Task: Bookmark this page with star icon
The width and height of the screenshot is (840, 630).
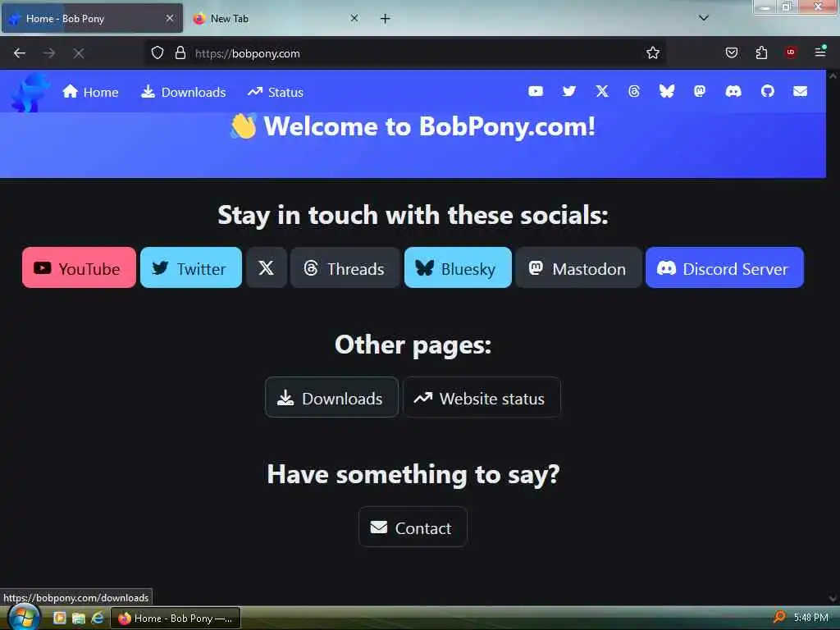Action: pyautogui.click(x=652, y=53)
